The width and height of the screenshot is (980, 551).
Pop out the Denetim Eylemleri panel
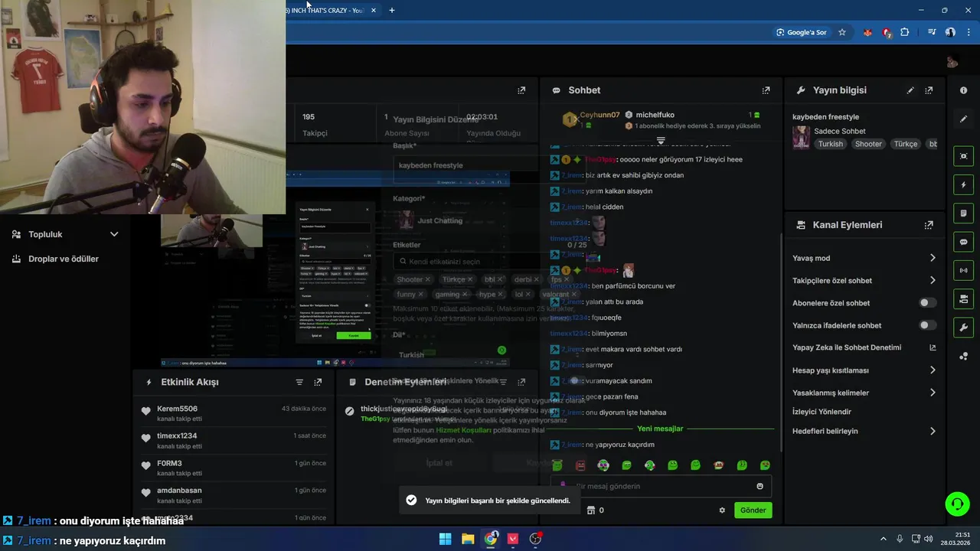coord(521,382)
